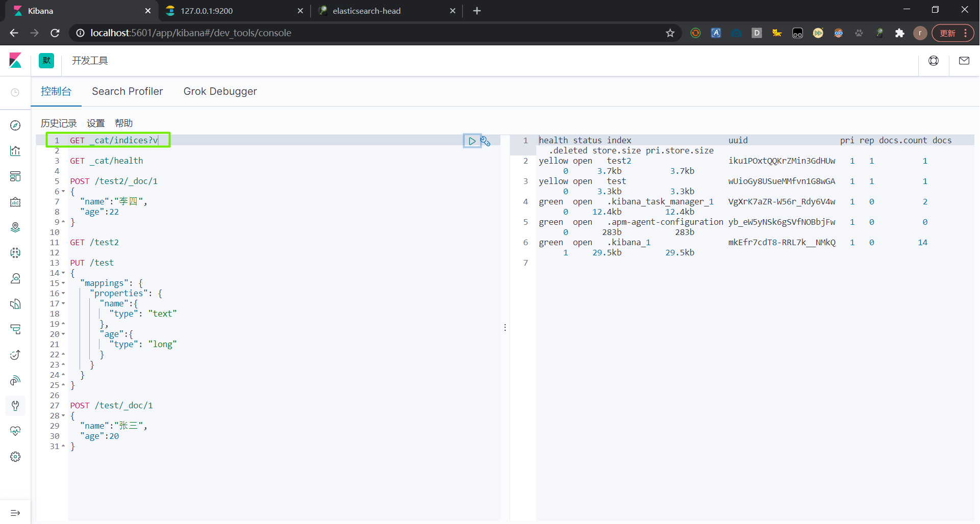Image resolution: width=980 pixels, height=524 pixels.
Task: Click the GET _cat/health request line
Action: click(x=107, y=161)
